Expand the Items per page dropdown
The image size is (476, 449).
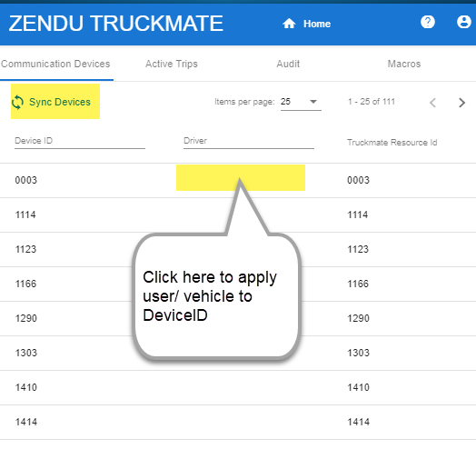pos(301,102)
